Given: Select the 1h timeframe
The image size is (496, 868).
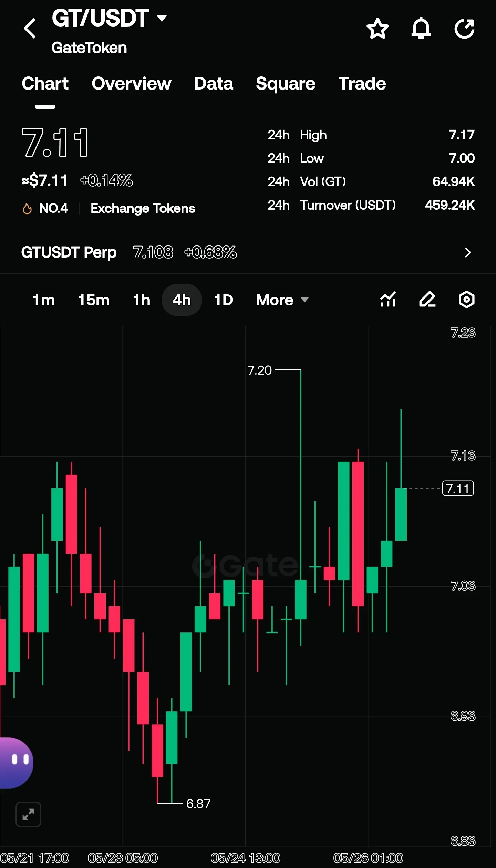Looking at the screenshot, I should point(142,300).
